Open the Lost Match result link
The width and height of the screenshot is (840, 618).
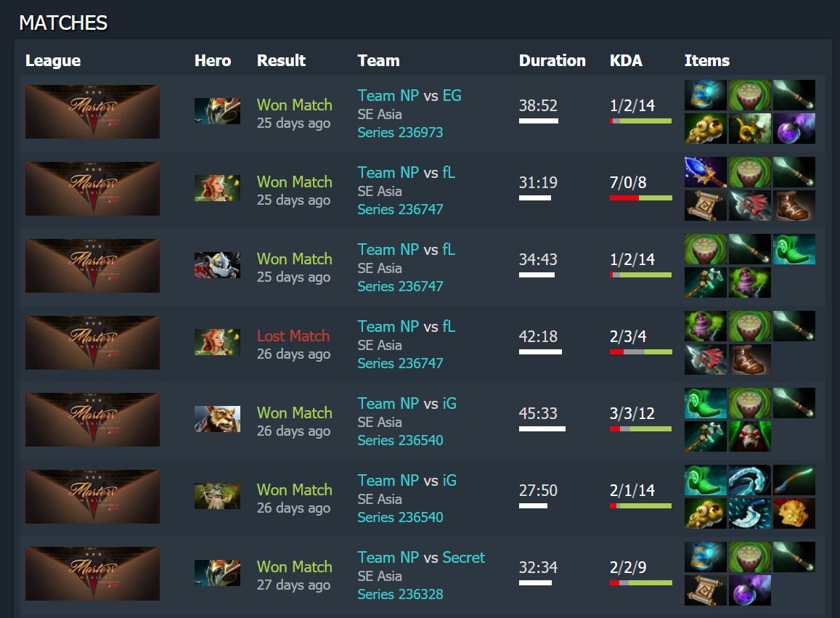293,336
